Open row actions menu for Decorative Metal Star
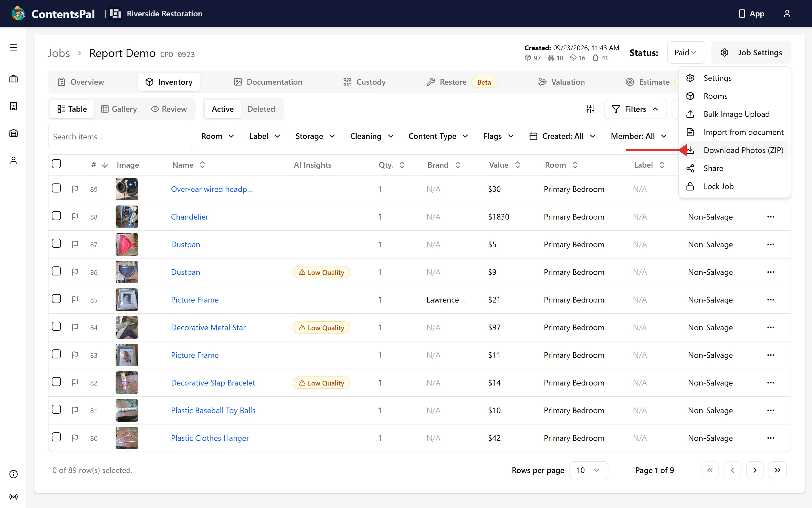Viewport: 812px width, 508px height. [771, 327]
